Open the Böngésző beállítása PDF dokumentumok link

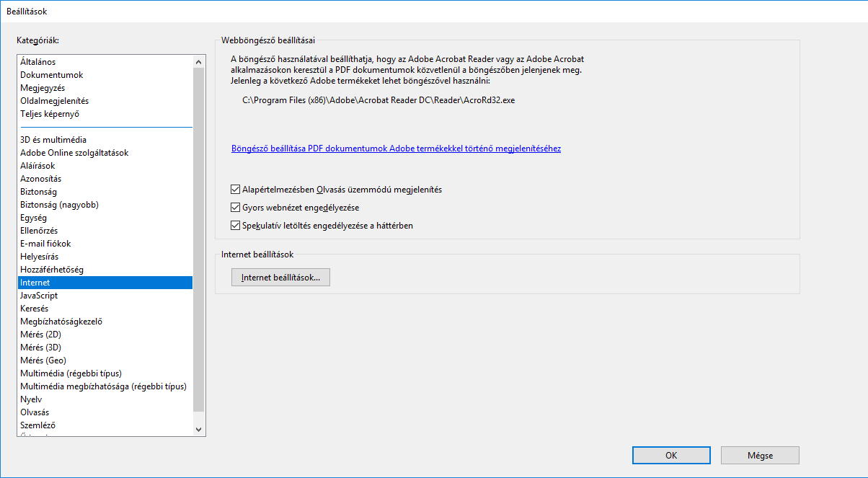point(396,149)
